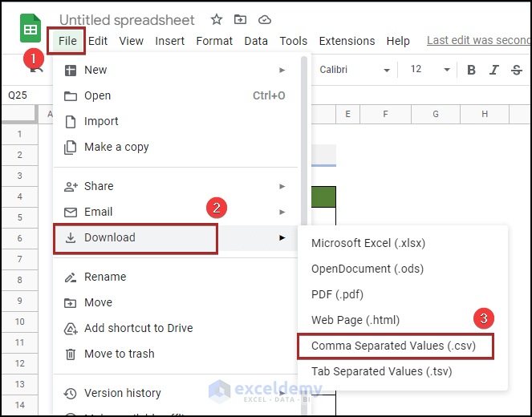Rename the Untitled spreadsheet title
The height and width of the screenshot is (417, 532).
click(x=127, y=20)
